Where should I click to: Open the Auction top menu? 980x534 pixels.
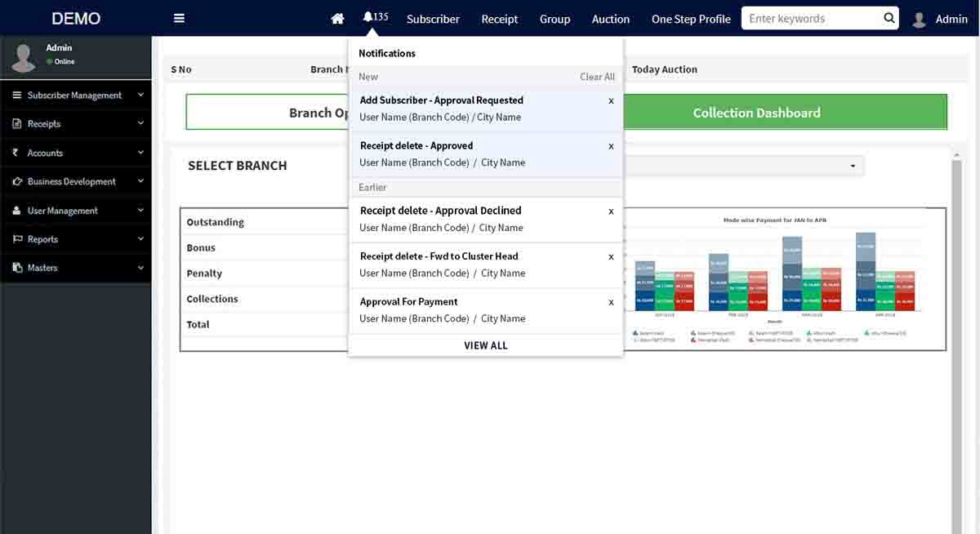point(611,19)
